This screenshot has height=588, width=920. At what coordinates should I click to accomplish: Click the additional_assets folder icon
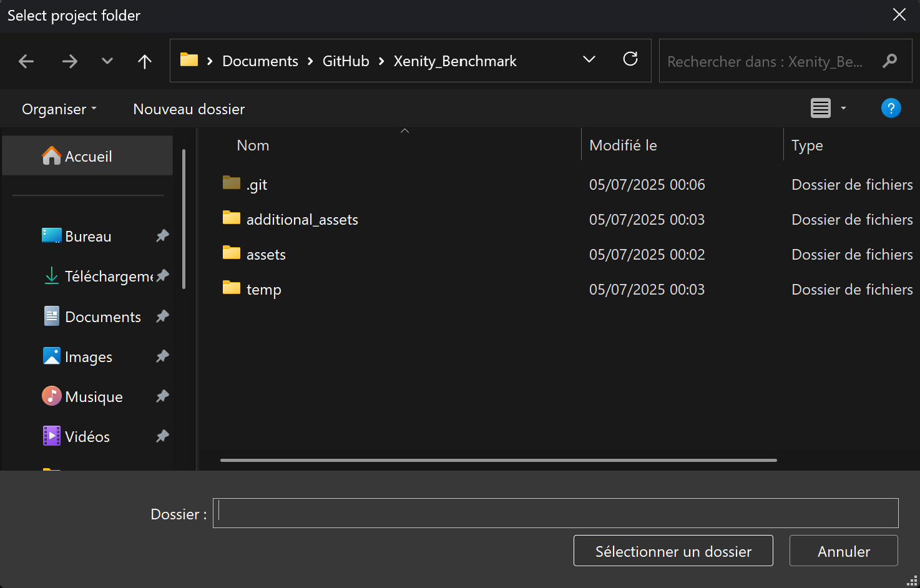[x=232, y=217]
